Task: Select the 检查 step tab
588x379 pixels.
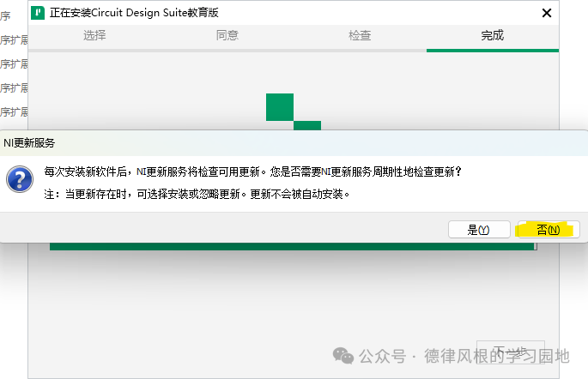Action: (x=360, y=35)
